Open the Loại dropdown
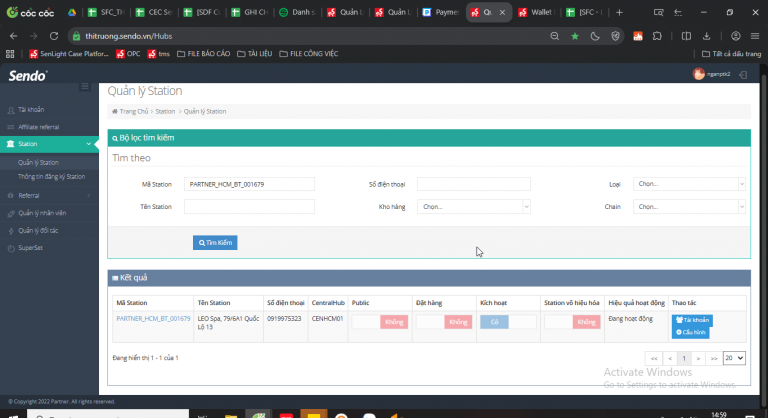768x418 pixels. [x=689, y=184]
